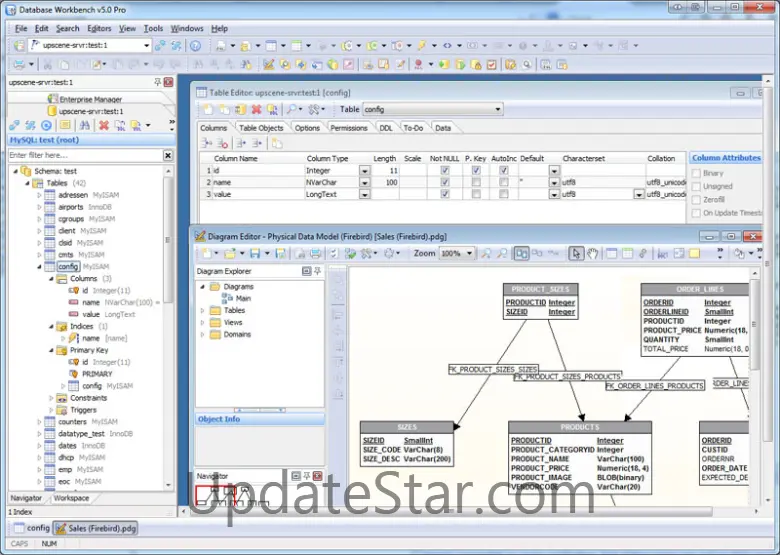The image size is (780, 555).
Task: Toggle AutoInc checkbox for value row
Action: pos(503,194)
